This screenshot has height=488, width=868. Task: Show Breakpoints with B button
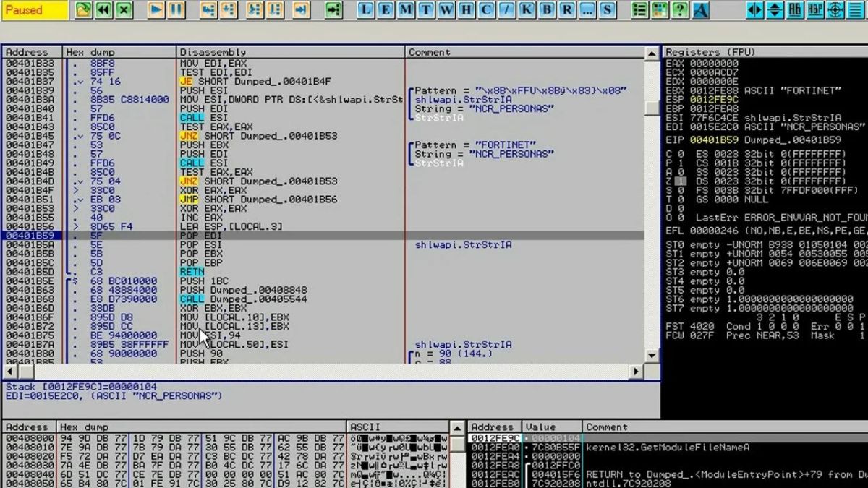548,10
